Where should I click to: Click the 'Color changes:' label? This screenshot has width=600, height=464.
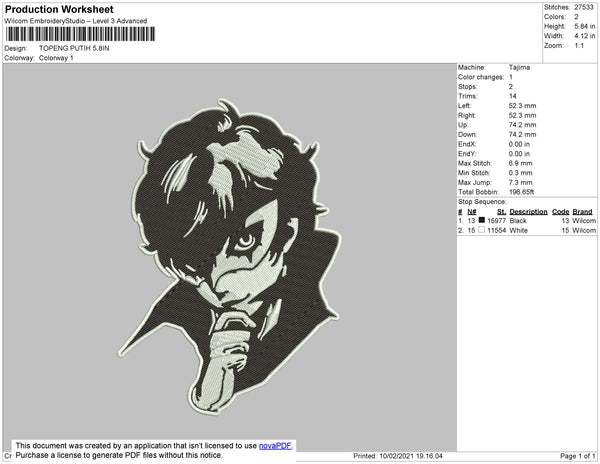pos(481,77)
